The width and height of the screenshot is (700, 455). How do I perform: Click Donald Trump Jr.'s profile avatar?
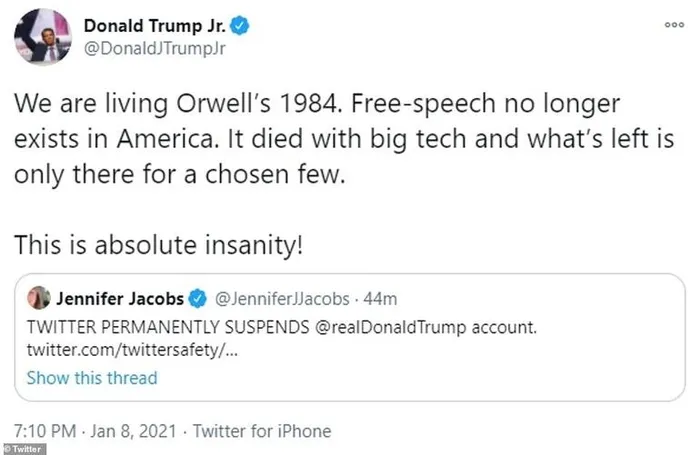click(x=42, y=39)
